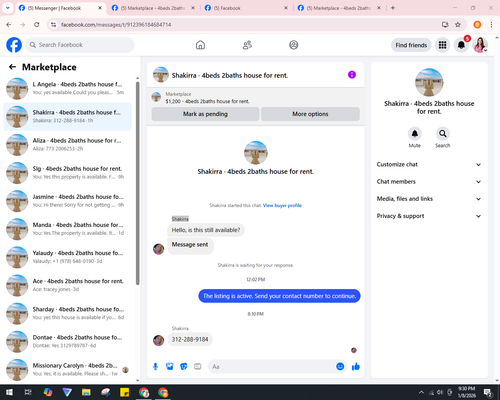Open the Facebook logo home link
This screenshot has width=500, height=400.
click(14, 45)
